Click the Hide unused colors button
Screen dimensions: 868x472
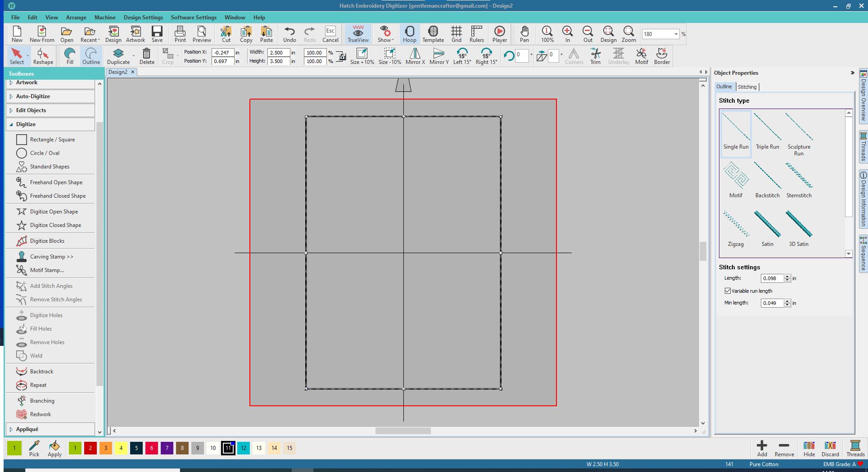(x=809, y=448)
